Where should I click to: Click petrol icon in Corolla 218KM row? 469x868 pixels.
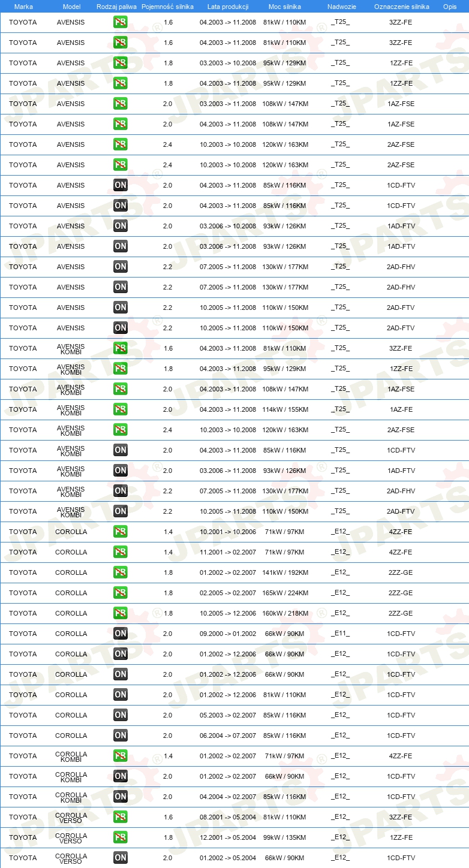[121, 613]
